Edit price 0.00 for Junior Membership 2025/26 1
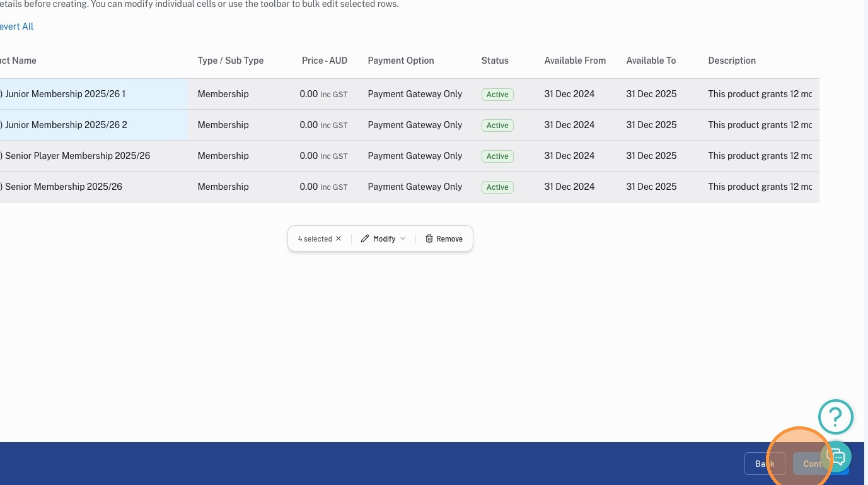The width and height of the screenshot is (868, 485). coord(309,94)
